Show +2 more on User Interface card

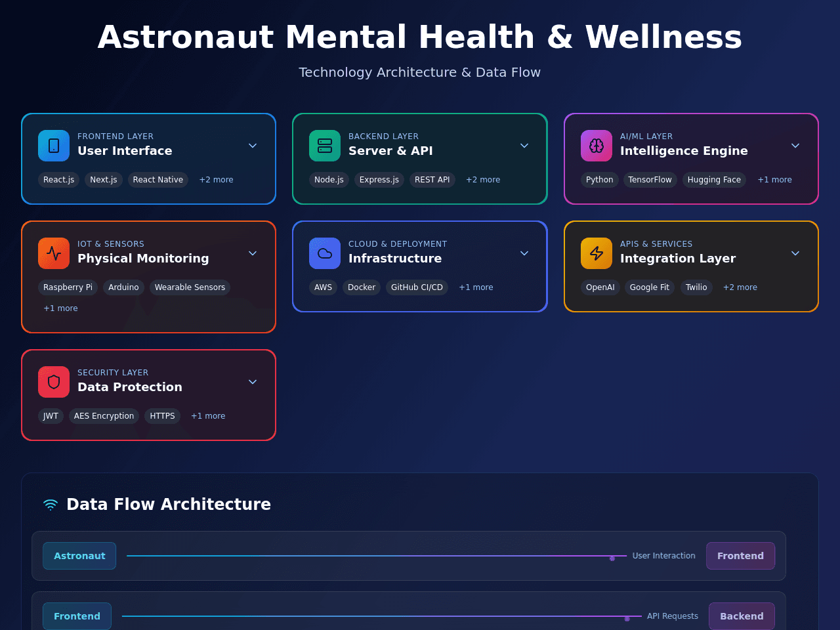pos(216,180)
